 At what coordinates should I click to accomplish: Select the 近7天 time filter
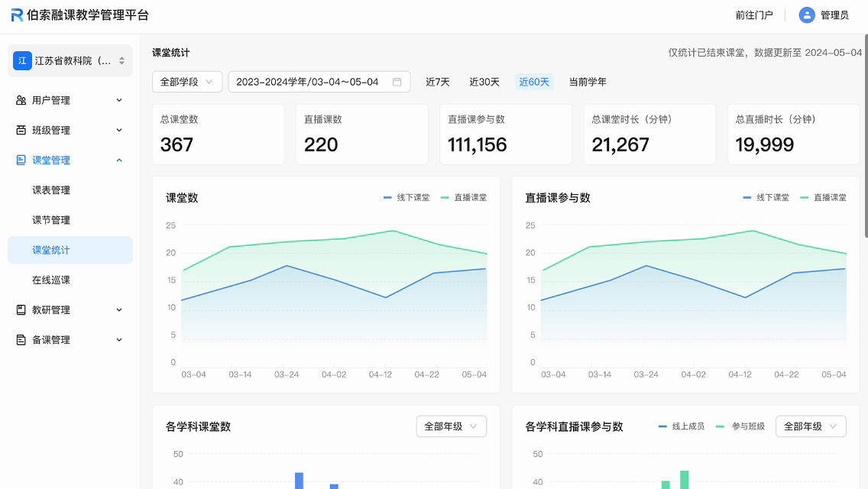(x=437, y=82)
